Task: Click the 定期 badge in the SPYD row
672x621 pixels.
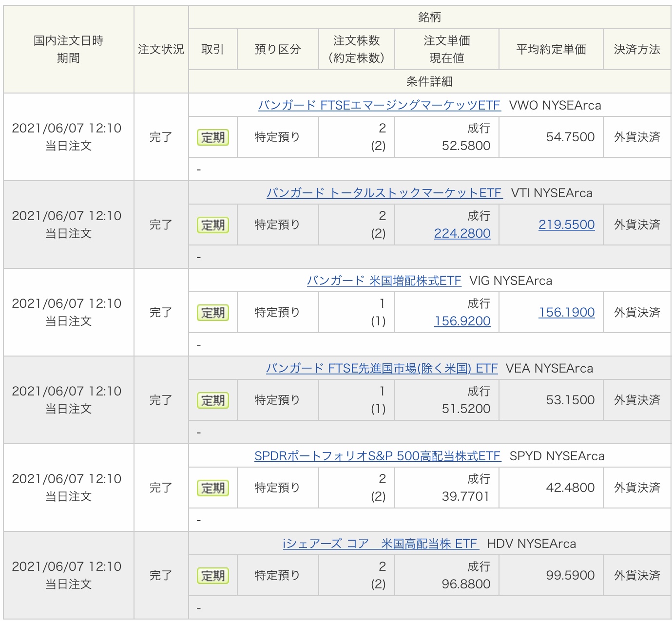Action: [213, 488]
